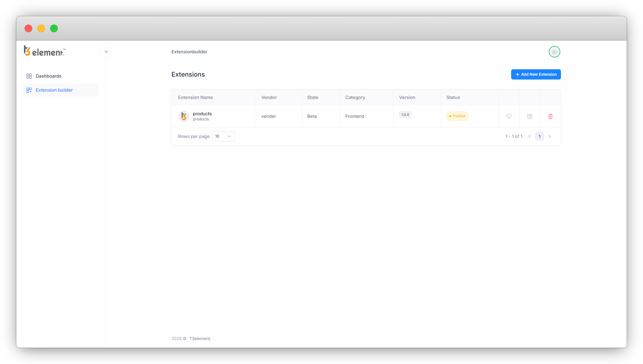Click the red window close button

28,28
